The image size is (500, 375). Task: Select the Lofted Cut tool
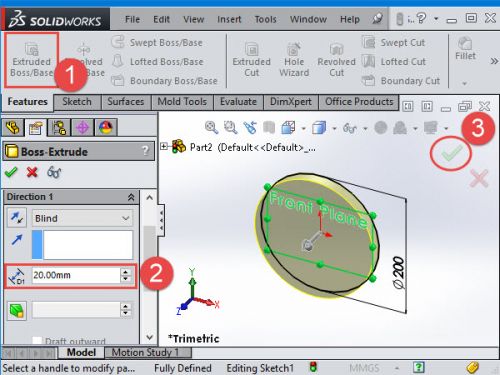pyautogui.click(x=394, y=62)
